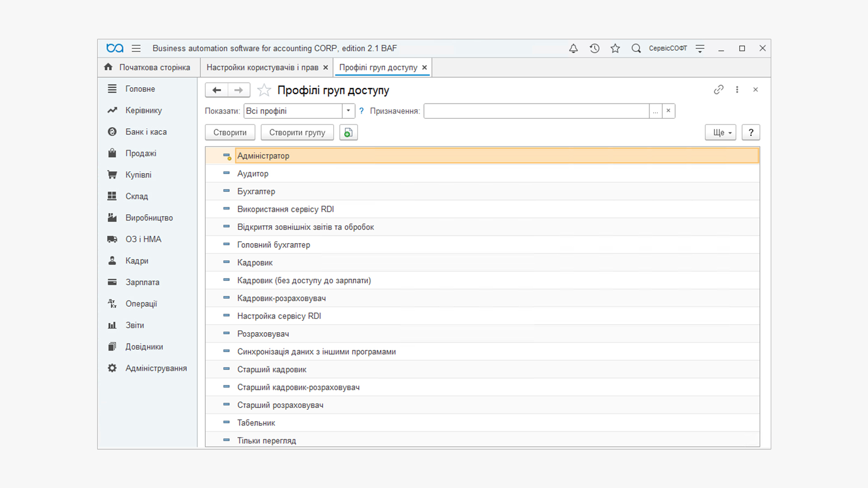Open the Ще dropdown menu
The width and height of the screenshot is (868, 488).
721,132
